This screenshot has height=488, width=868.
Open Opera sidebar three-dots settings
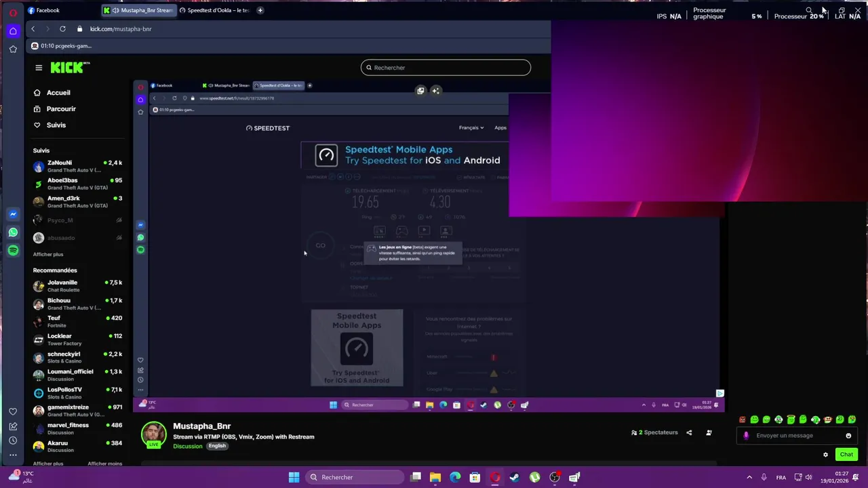click(x=13, y=455)
